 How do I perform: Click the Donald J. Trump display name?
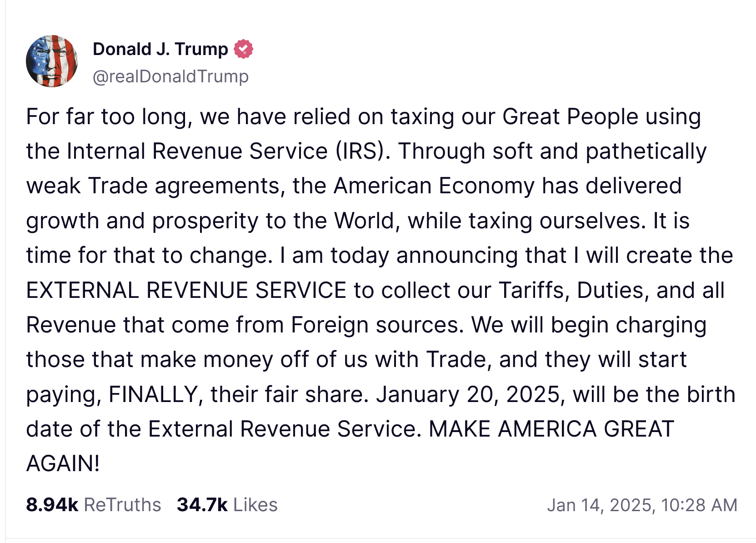[x=160, y=49]
